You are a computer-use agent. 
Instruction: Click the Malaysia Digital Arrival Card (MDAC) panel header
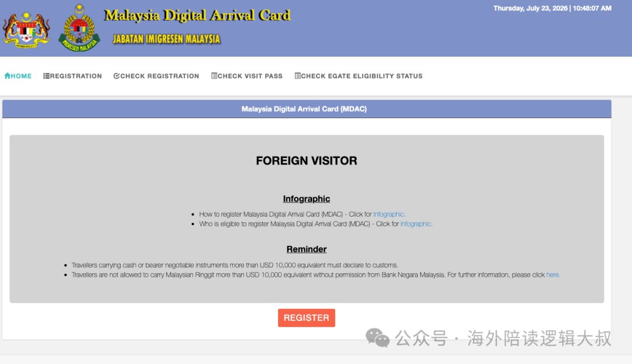coord(307,109)
